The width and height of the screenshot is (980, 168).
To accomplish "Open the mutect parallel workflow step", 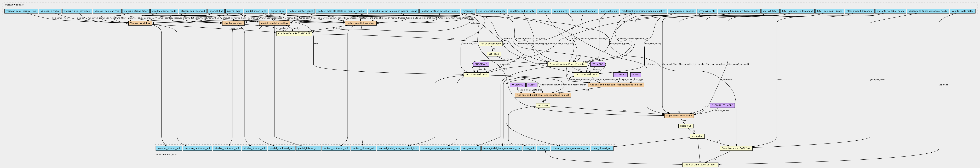I will pyautogui.click(x=361, y=23).
